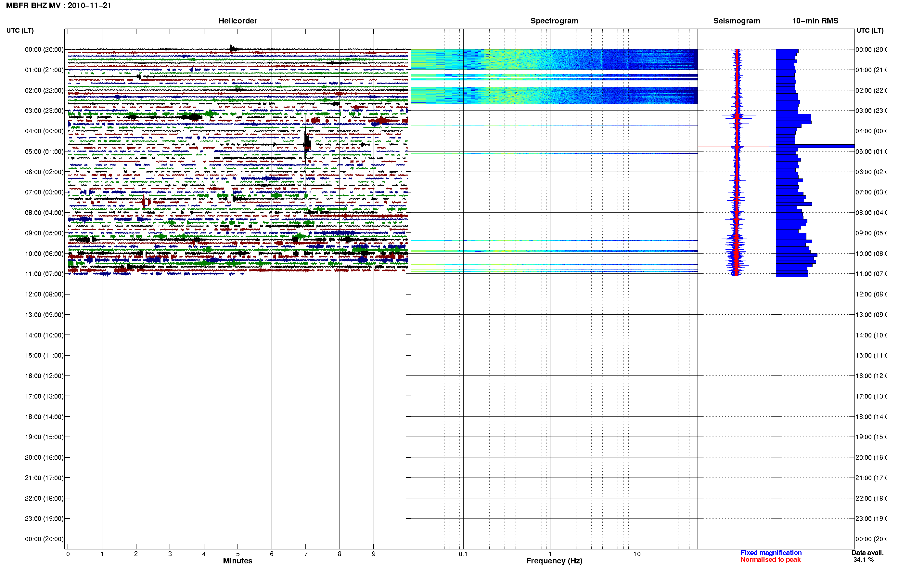
Task: Click the right-side '20:00 (16:' time label
Action: point(871,458)
